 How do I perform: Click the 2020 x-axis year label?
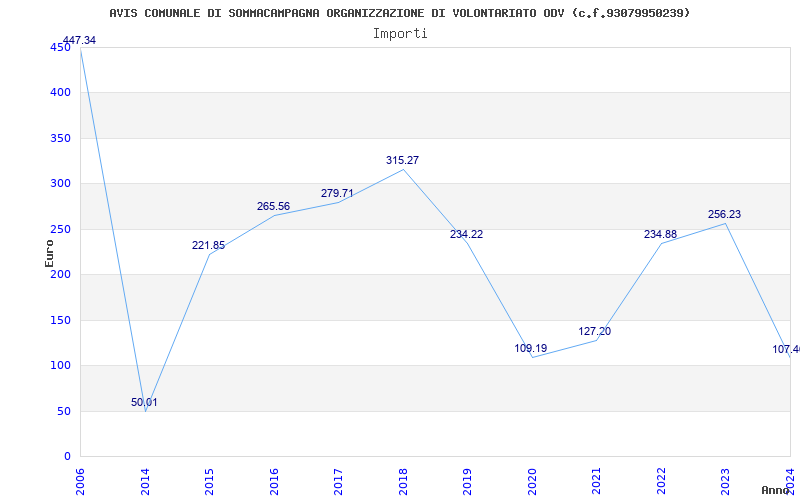tap(532, 481)
